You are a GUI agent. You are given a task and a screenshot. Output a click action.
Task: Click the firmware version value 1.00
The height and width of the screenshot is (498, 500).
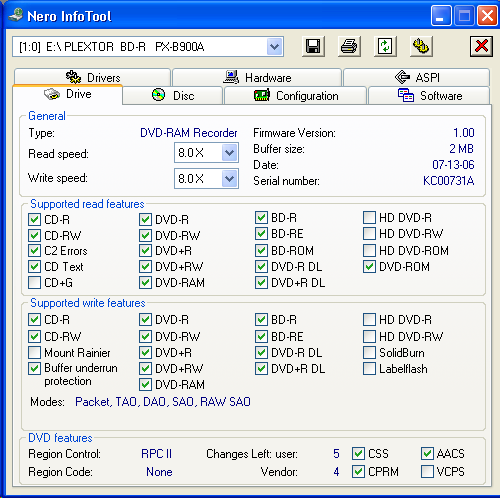pyautogui.click(x=464, y=133)
